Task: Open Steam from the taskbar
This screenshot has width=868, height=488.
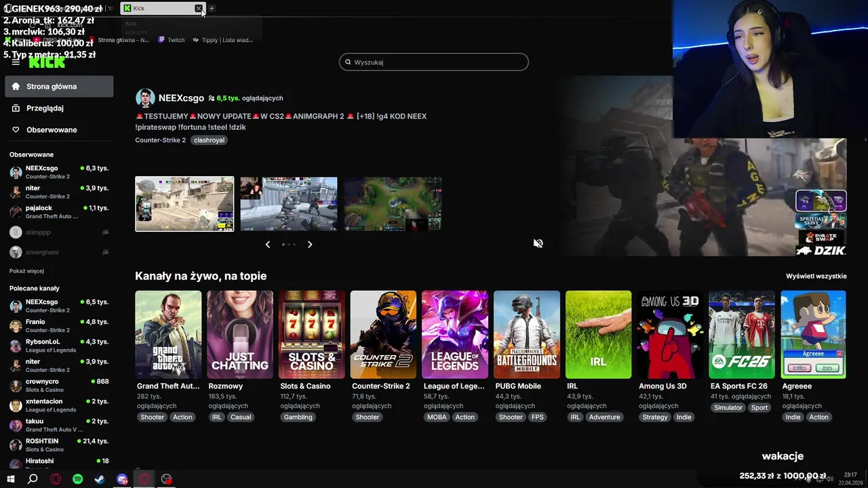Action: [x=100, y=479]
